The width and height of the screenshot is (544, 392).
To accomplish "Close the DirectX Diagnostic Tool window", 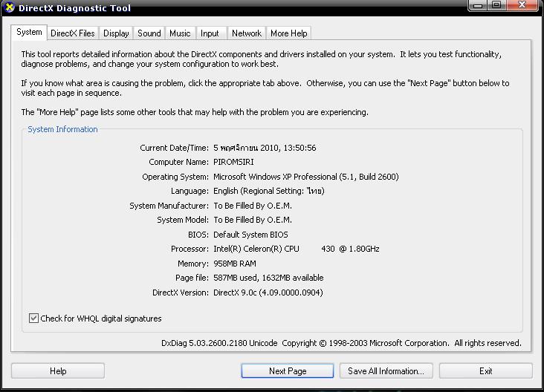I will point(522,5).
